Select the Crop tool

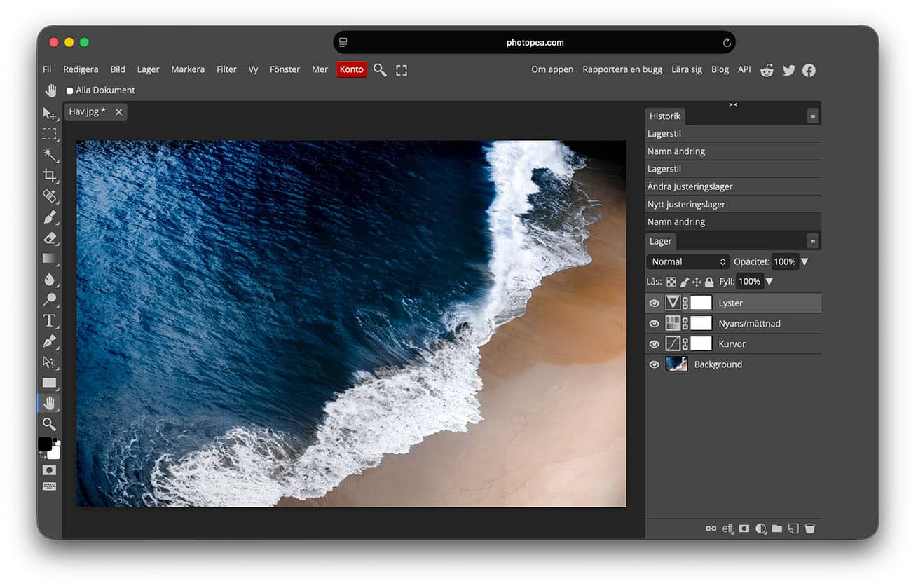coord(49,175)
